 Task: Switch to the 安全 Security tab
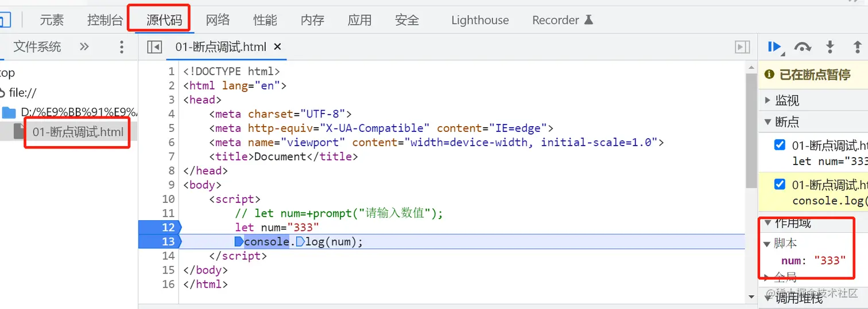click(407, 20)
